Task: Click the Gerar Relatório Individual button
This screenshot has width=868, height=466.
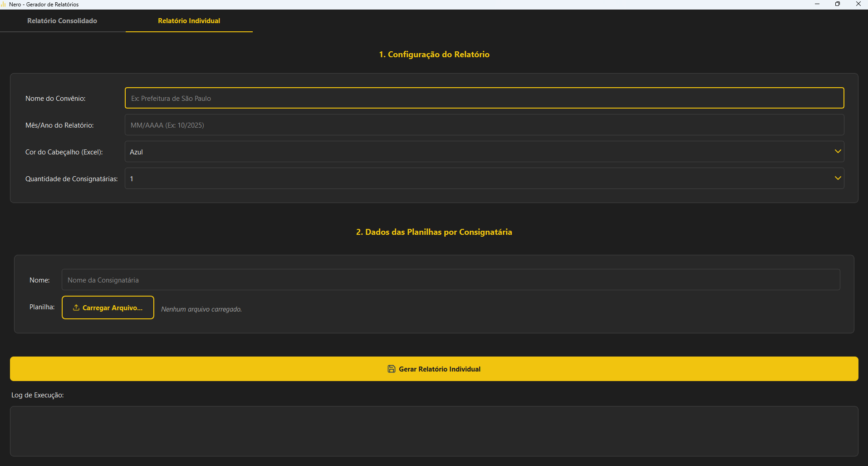Action: tap(434, 369)
